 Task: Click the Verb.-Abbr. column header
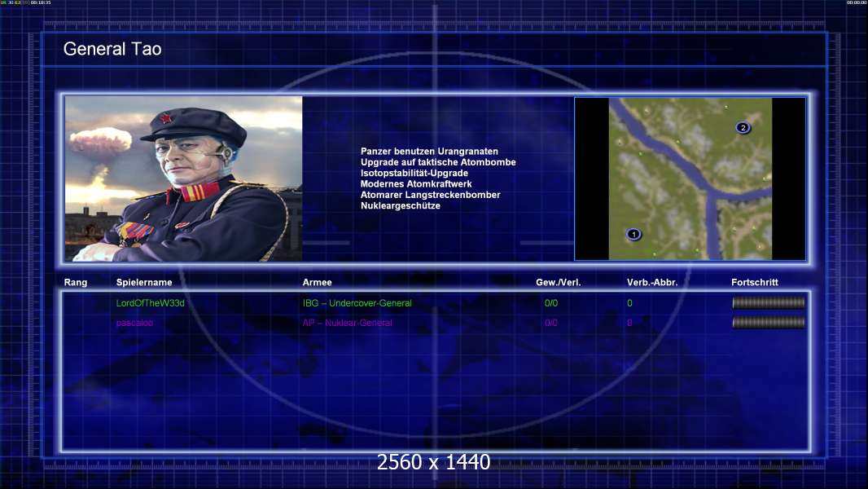coord(652,283)
